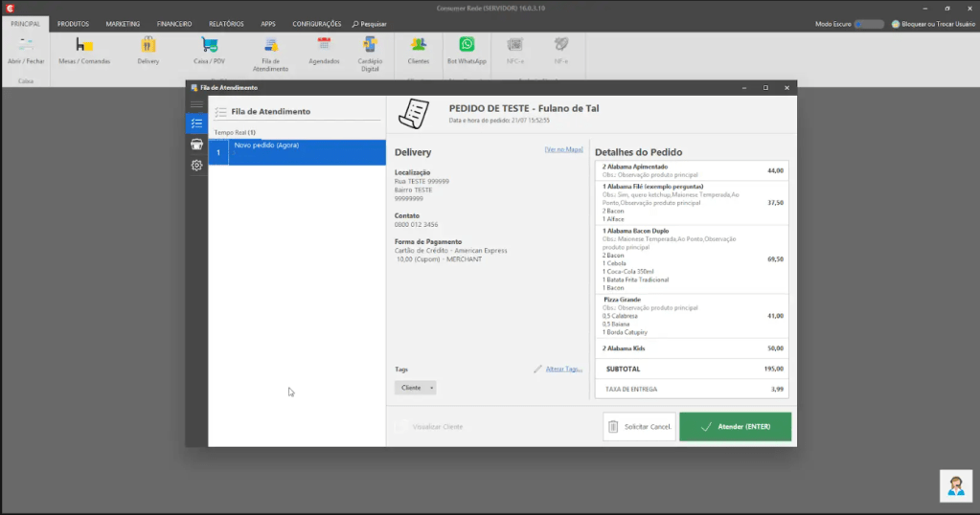Screen dimensions: 980x515
Task: Click the Consumer app logo icon
Action: click(x=10, y=8)
